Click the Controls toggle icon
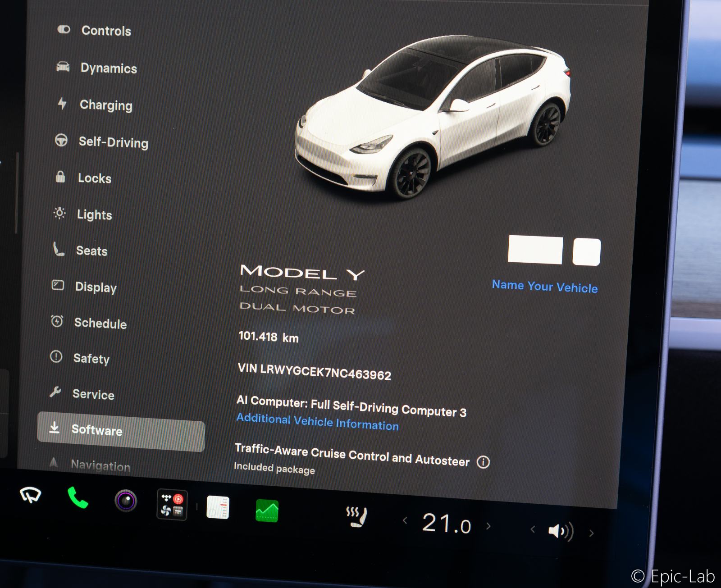The width and height of the screenshot is (721, 588). tap(64, 30)
